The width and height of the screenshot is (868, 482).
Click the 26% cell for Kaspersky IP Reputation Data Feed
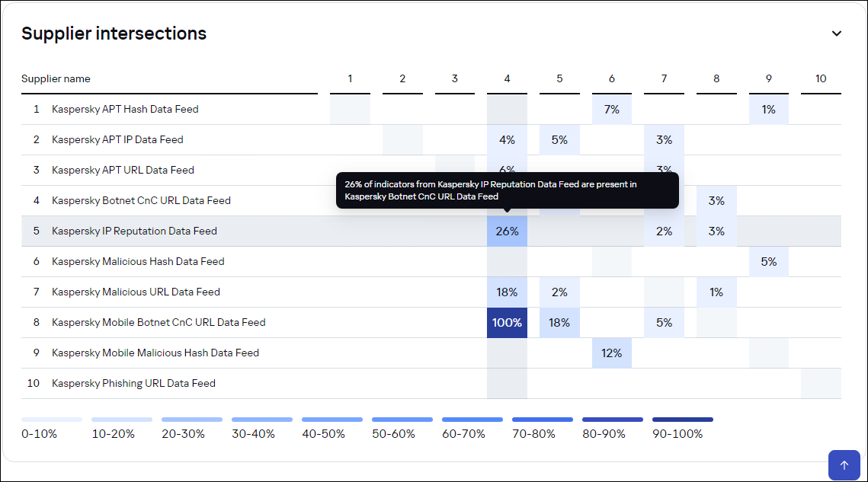507,231
